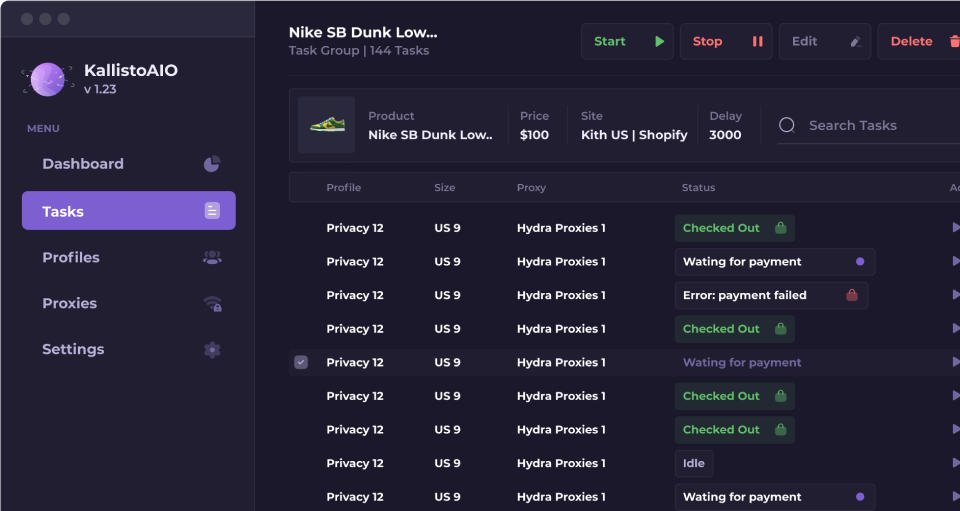Click the trash icon in Delete
This screenshot has height=511, width=960.
(x=954, y=42)
